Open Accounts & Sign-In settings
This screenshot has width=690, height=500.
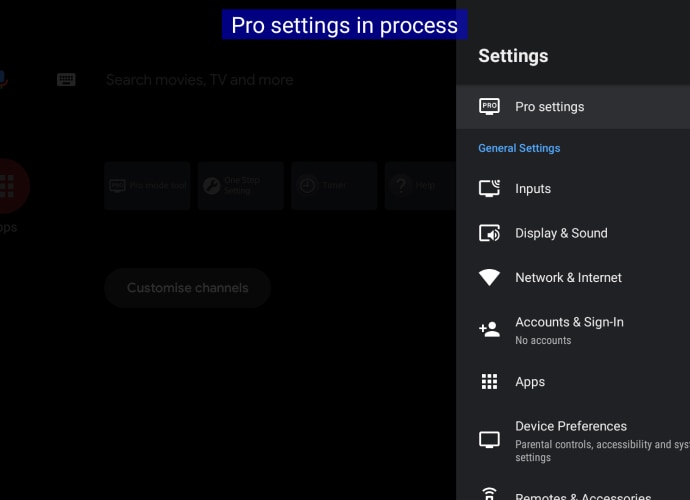[x=573, y=330]
